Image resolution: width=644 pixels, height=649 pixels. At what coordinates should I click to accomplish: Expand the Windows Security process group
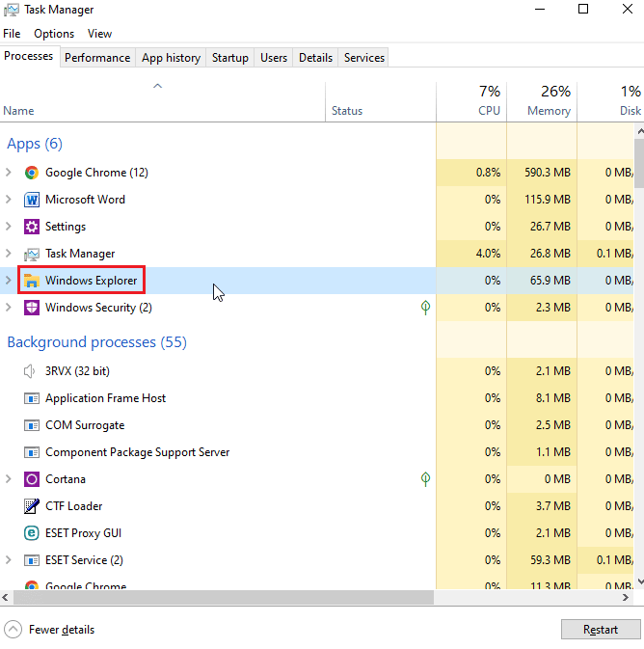point(9,308)
